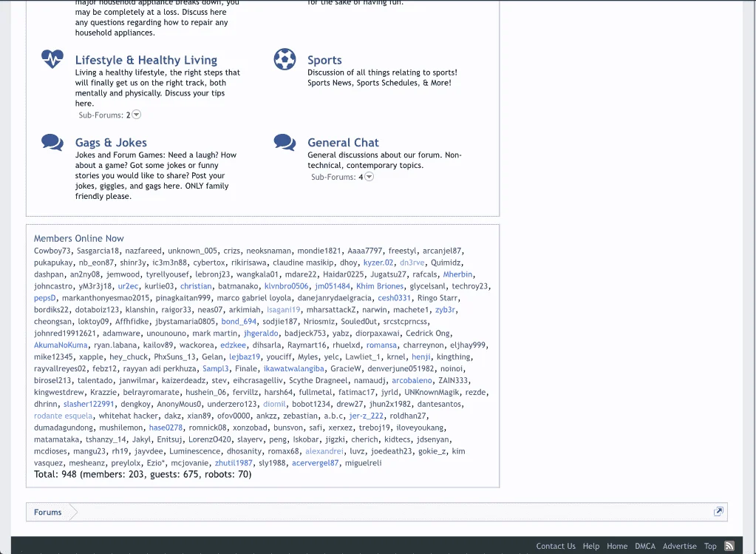The width and height of the screenshot is (756, 554).
Task: Open the General Chat forum
Action: point(344,143)
